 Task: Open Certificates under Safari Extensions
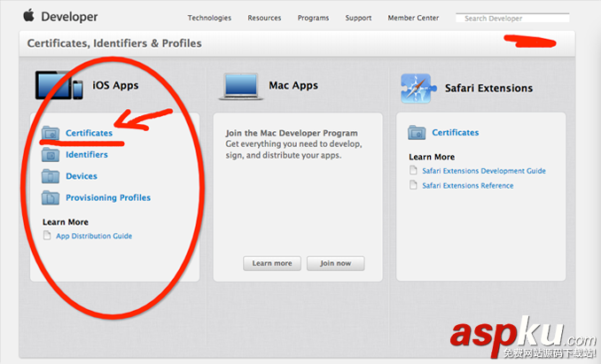456,133
